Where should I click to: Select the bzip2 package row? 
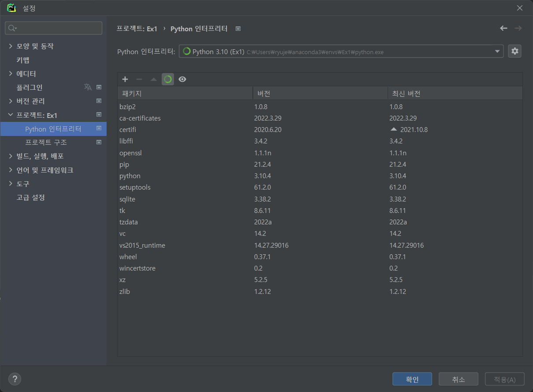click(320, 106)
